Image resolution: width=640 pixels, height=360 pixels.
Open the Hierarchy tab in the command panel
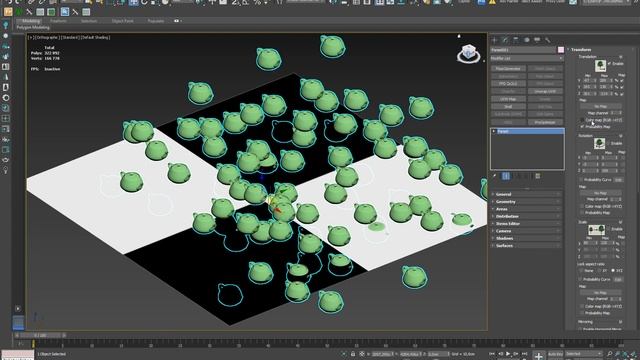(x=516, y=40)
